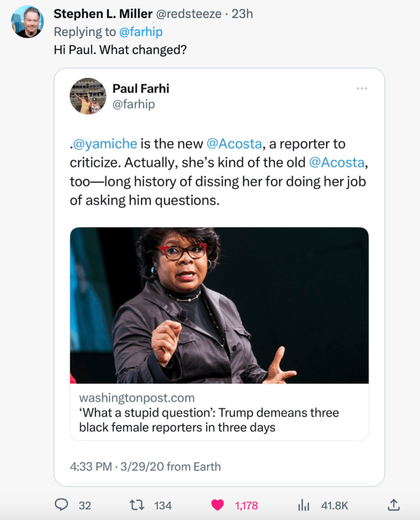This screenshot has width=420, height=520.
Task: Open the quoted tweet three-dot menu
Action: point(362,88)
